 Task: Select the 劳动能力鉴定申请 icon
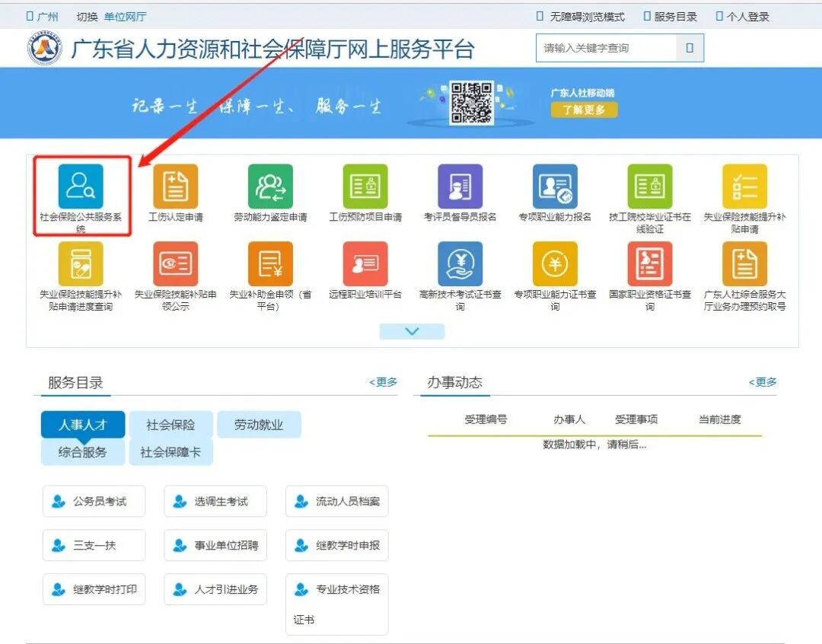[270, 187]
